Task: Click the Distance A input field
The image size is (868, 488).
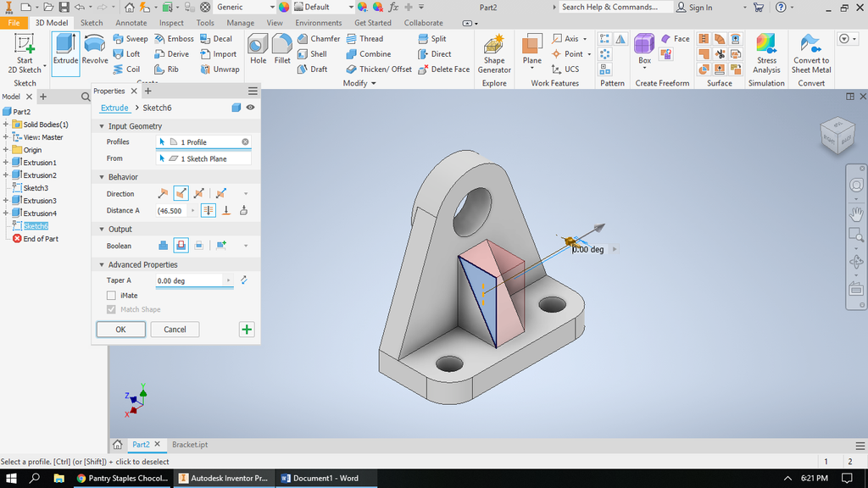Action: 173,211
